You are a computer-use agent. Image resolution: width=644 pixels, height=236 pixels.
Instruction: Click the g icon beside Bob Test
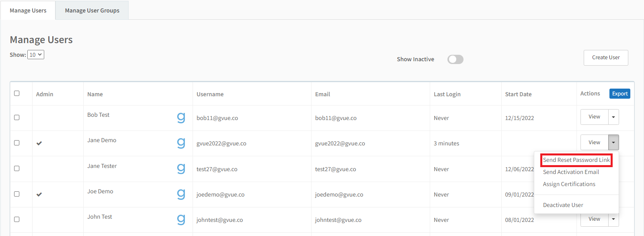click(x=181, y=118)
